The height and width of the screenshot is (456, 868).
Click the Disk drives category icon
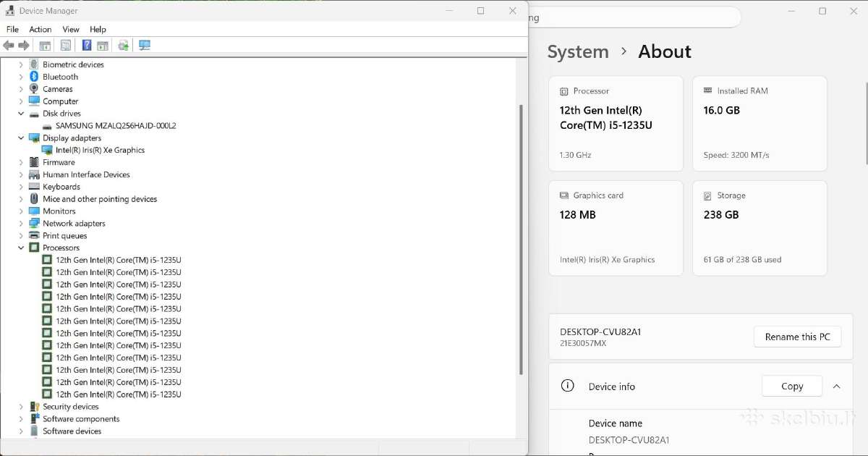coord(34,114)
